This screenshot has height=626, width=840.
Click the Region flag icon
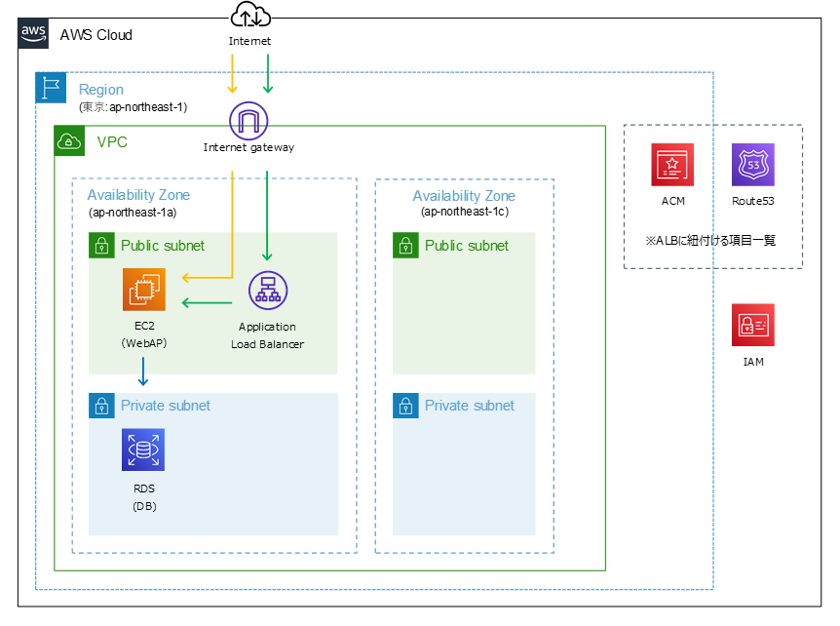(51, 88)
